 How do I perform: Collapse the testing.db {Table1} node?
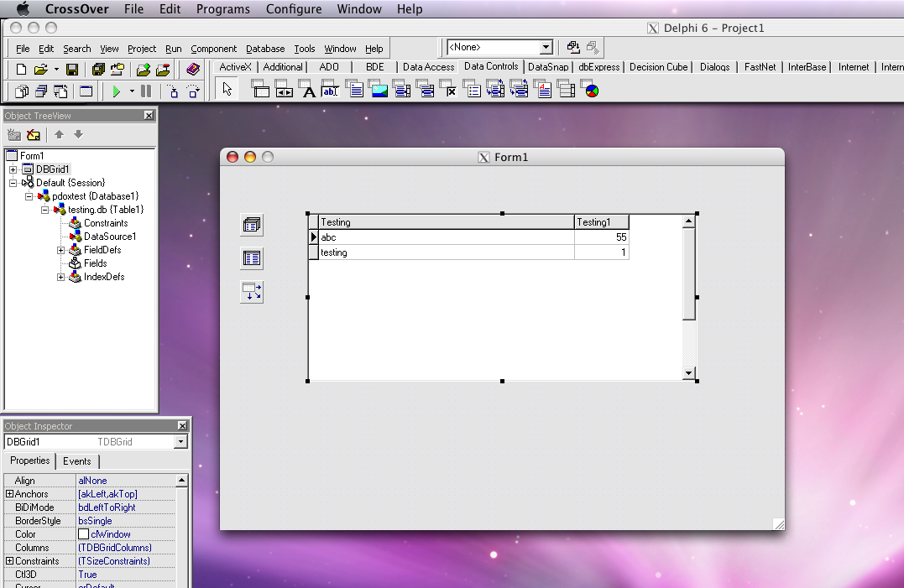click(x=45, y=210)
